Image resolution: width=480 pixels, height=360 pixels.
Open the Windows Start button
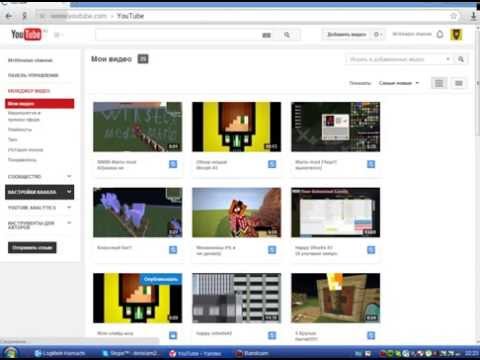10,353
